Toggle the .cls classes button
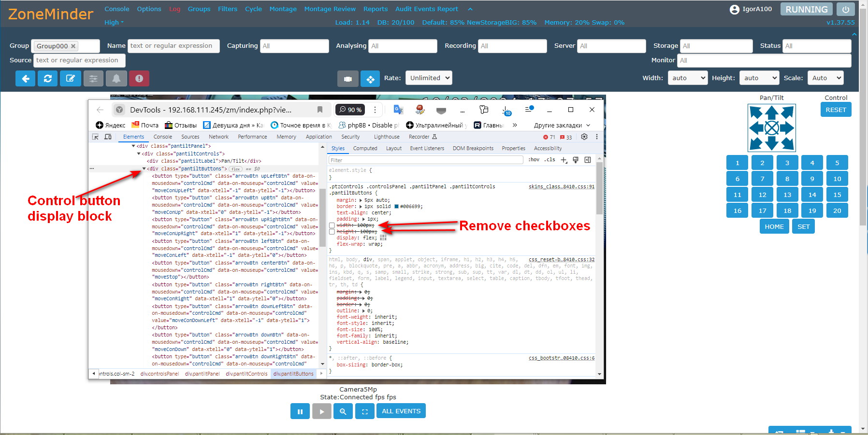Viewport: 868px width, 435px height. 550,160
